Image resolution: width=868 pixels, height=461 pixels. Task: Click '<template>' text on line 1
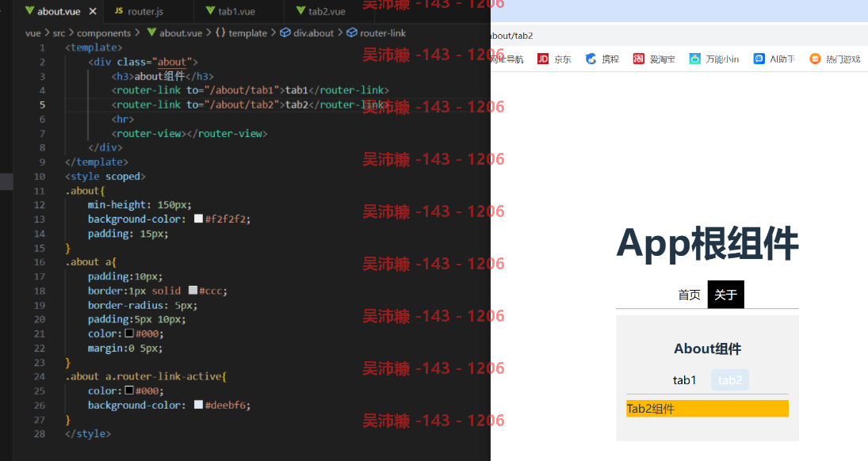click(x=94, y=48)
